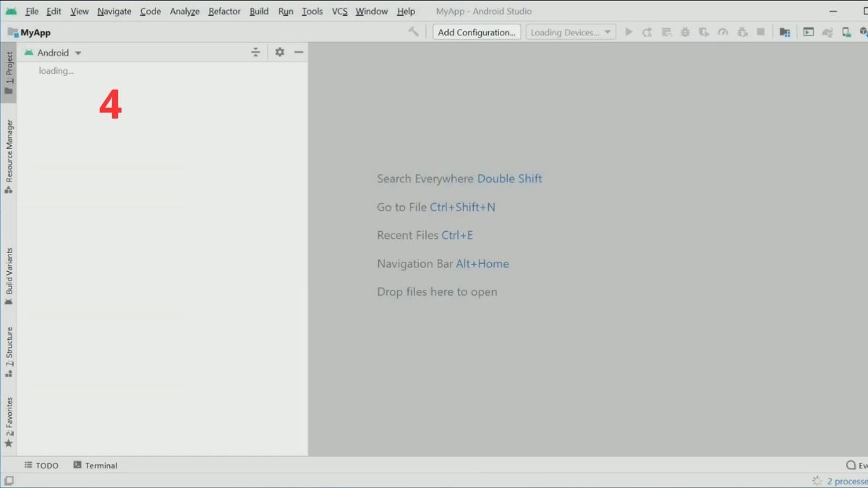Open the Analyze menu
Screen dimensions: 868x488
(x=184, y=11)
